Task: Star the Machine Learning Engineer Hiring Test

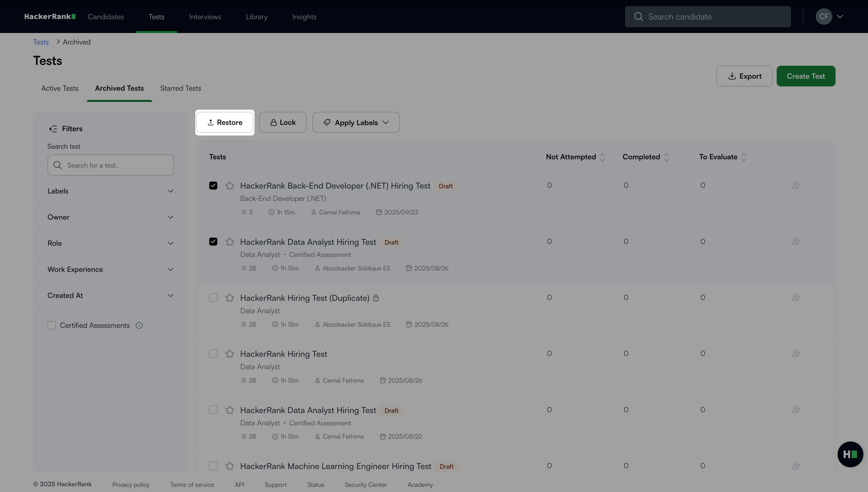Action: (229, 466)
